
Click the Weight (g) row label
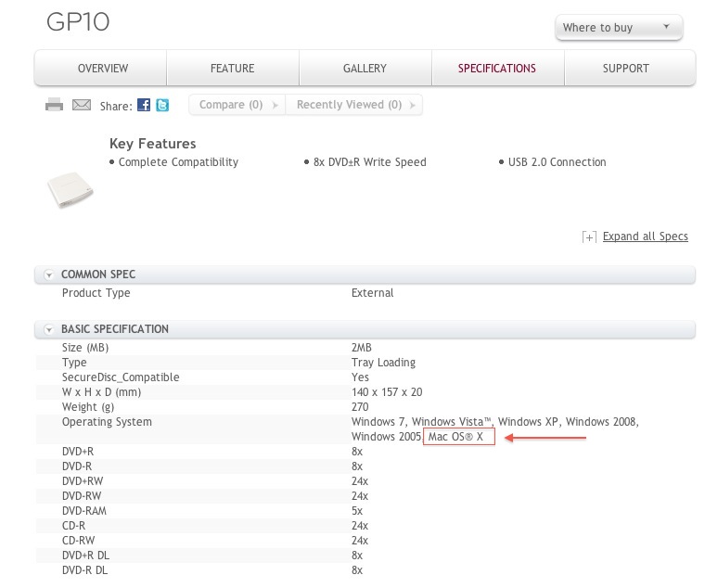coord(88,407)
